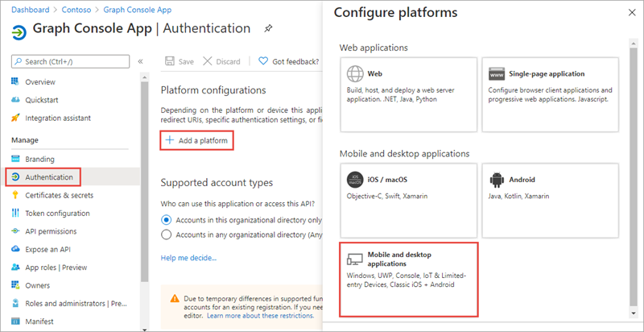Click the Graph Console App logo icon
Screen dimensions: 644x332
(19, 32)
